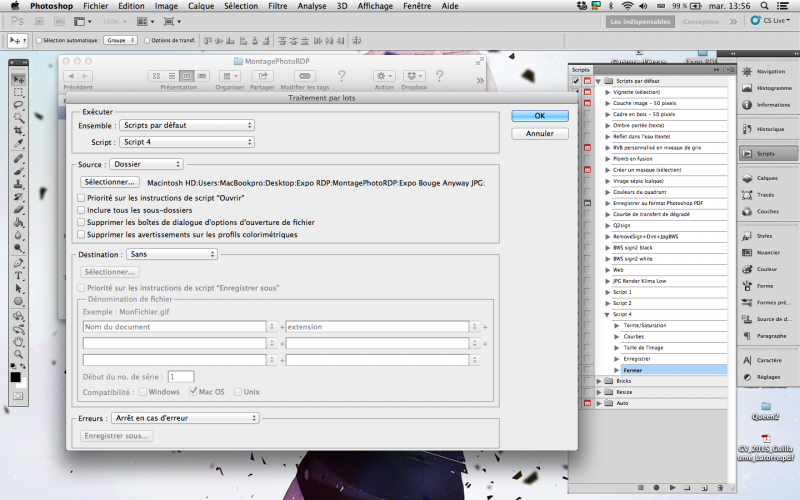Switch to Conception workspace
The width and height of the screenshot is (800, 500).
701,21
